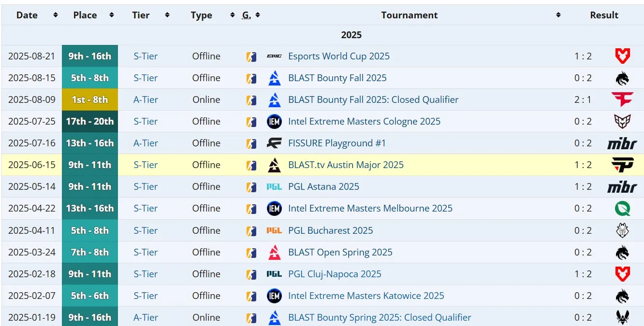Click S-Tier link in Esports World Cup row
This screenshot has width=644, height=326.
(146, 56)
